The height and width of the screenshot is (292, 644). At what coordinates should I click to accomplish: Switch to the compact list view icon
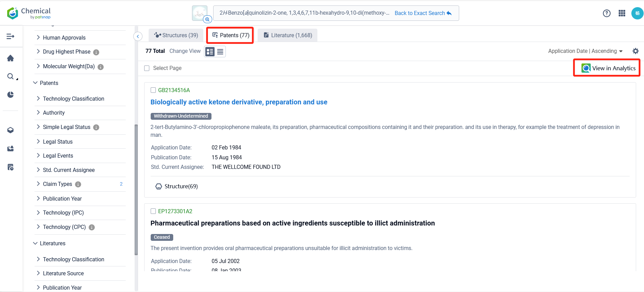tap(220, 52)
